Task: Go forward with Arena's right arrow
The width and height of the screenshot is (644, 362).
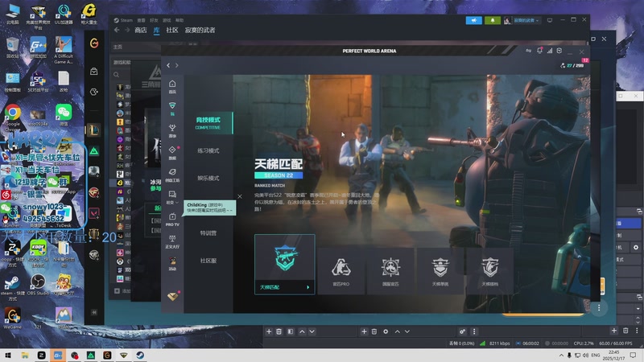Action: pyautogui.click(x=177, y=65)
